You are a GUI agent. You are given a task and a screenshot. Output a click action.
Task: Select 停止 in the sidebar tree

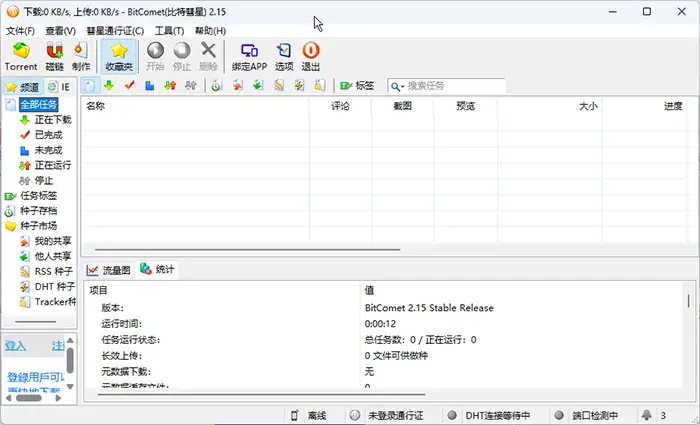(x=44, y=180)
